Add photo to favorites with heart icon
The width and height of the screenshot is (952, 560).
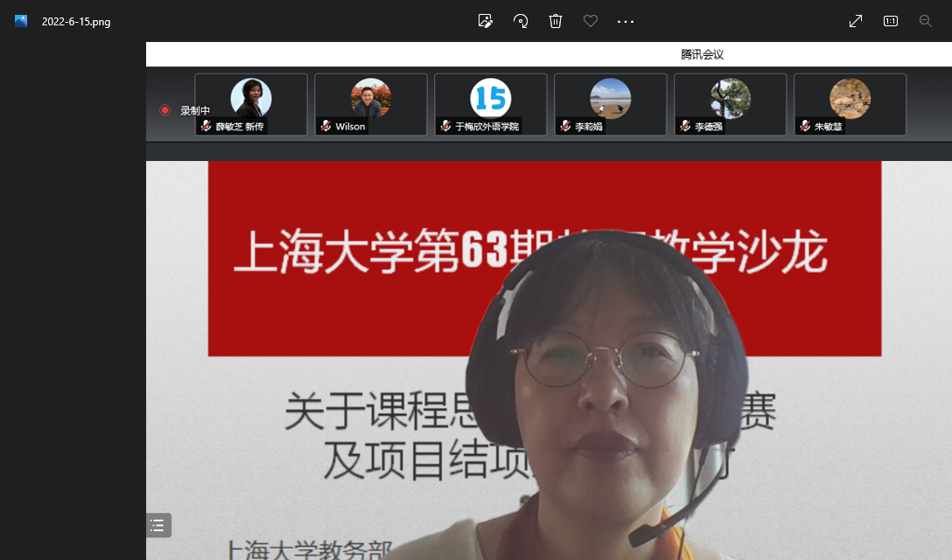click(x=591, y=21)
